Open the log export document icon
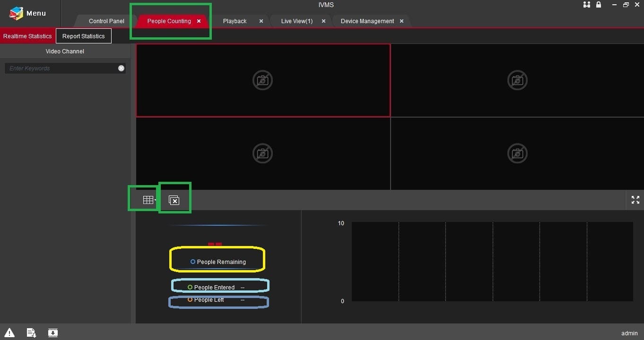The width and height of the screenshot is (644, 340). click(31, 332)
